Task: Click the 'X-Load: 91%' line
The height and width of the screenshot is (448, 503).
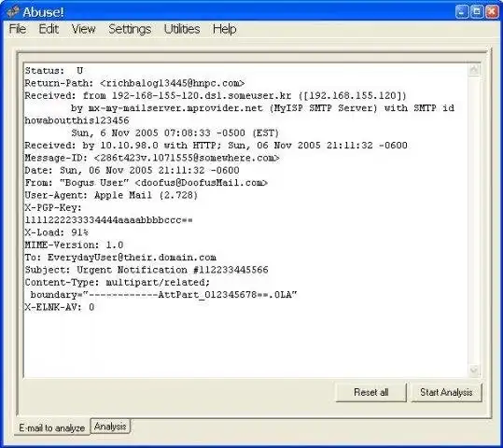Action: [x=56, y=232]
